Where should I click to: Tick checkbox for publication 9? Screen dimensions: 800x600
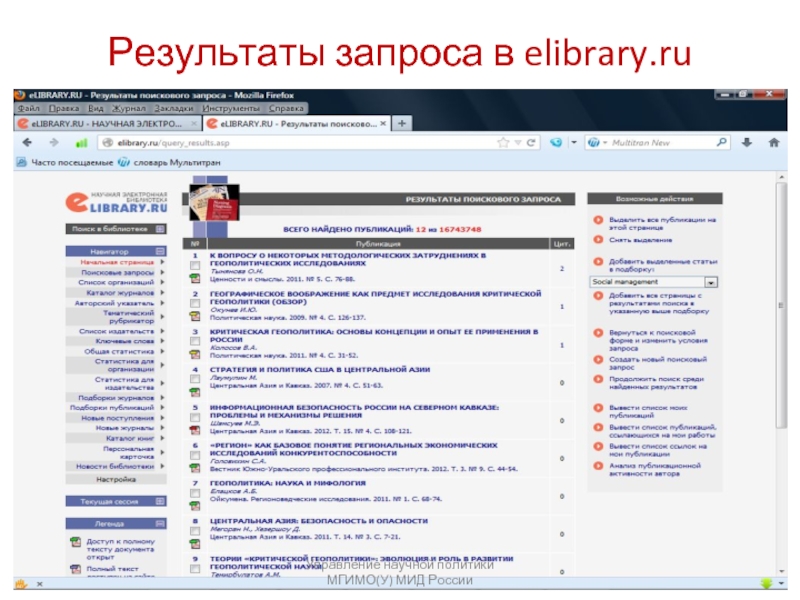[195, 569]
